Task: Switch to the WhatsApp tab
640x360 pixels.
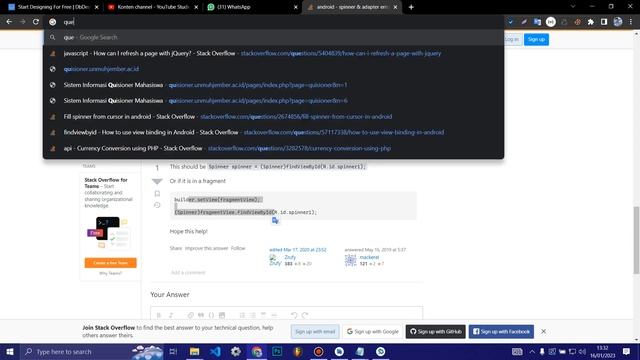Action: coord(252,7)
